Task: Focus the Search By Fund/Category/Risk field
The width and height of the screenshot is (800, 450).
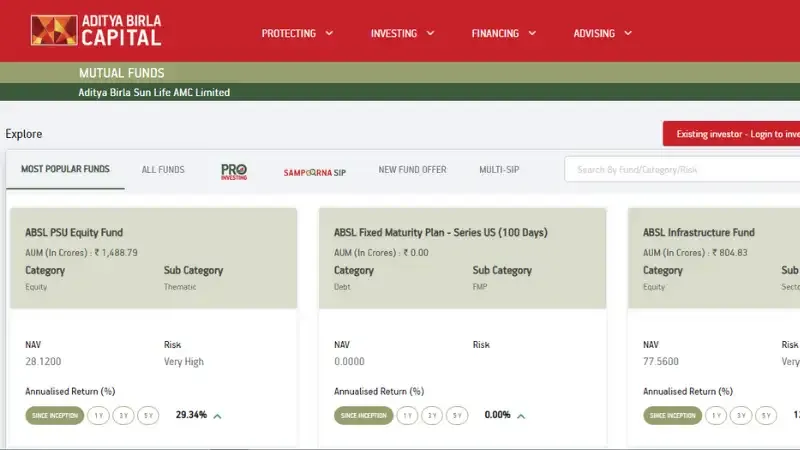Action: click(682, 169)
